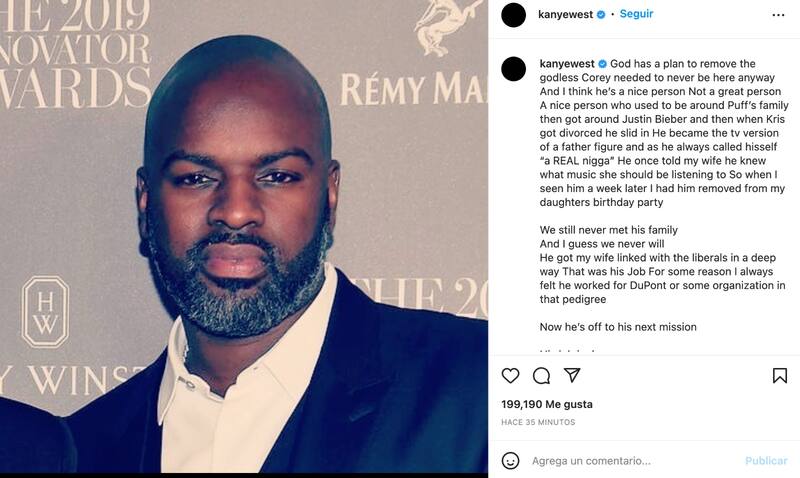This screenshot has height=478, width=800.
Task: Click the verified badge in the header
Action: click(x=601, y=15)
